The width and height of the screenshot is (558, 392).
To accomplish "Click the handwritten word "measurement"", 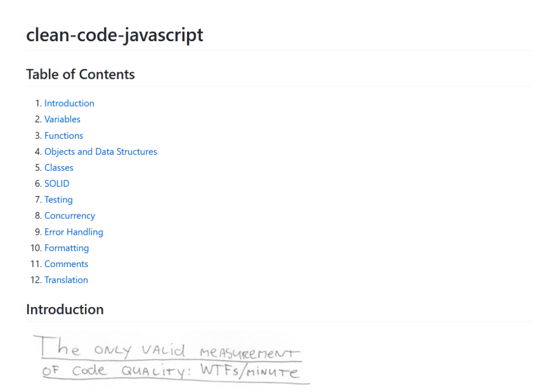I will pyautogui.click(x=247, y=351).
